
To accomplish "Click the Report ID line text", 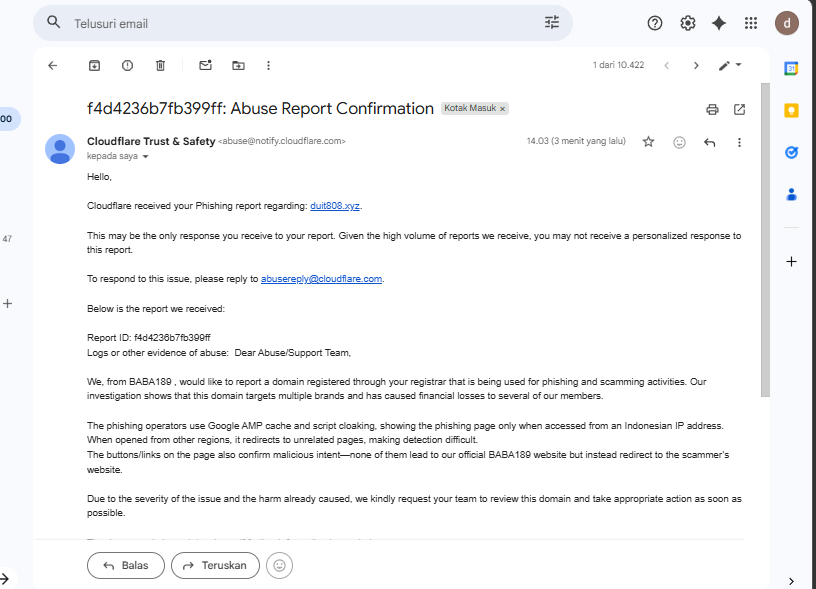I will coord(149,338).
